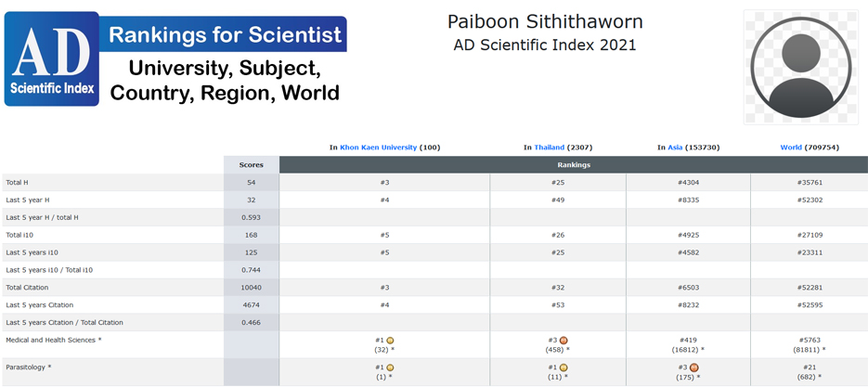
Task: Click gold medal in Parasitology Thailand rank
Action: tap(564, 368)
